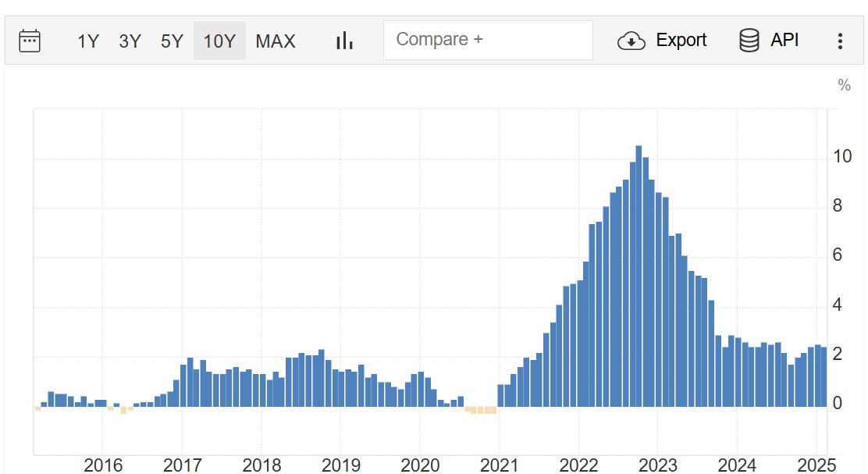Show the MAX historical range
This screenshot has width=868, height=474.
pos(276,41)
